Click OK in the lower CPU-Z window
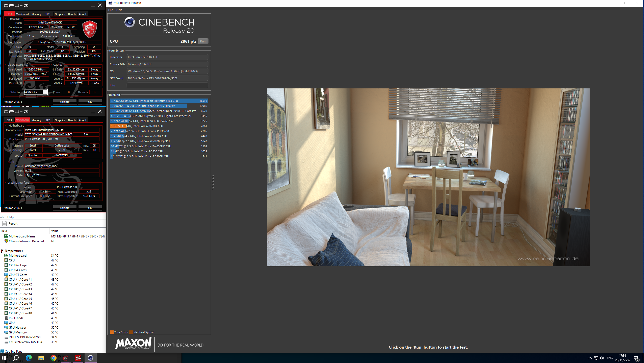Screen dimensions: 644x363 [90, 208]
